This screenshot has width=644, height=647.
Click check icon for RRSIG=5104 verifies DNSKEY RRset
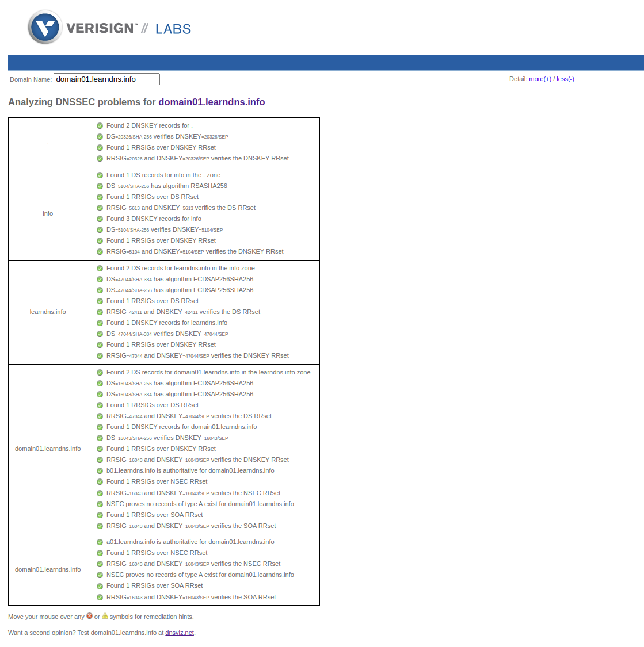point(100,252)
